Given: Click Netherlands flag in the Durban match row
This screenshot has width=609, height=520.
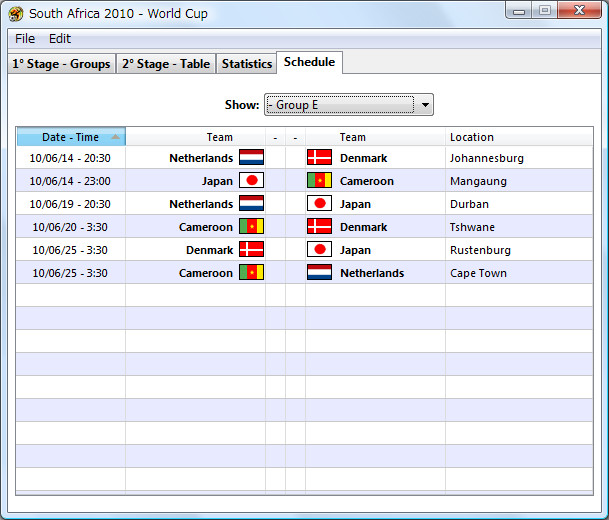Looking at the screenshot, I should (x=251, y=203).
